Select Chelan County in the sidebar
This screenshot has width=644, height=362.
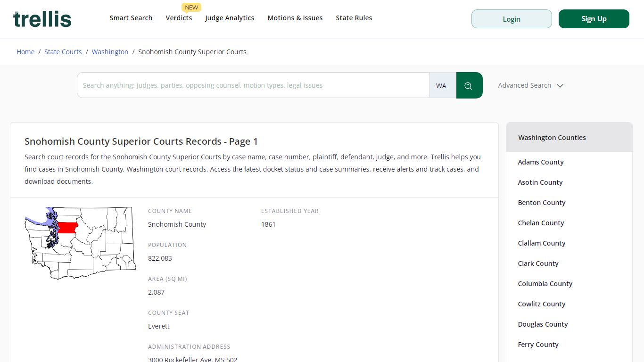pos(541,223)
